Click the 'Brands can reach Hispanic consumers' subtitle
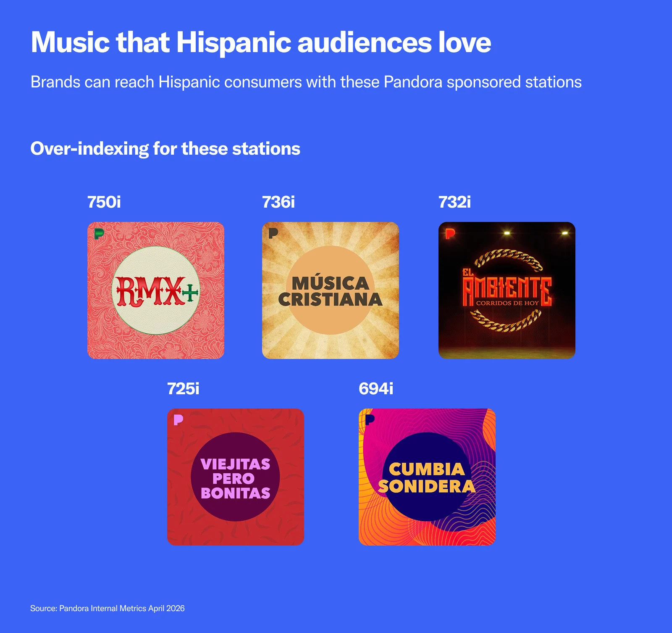Viewport: 672px width, 633px height. (x=306, y=82)
